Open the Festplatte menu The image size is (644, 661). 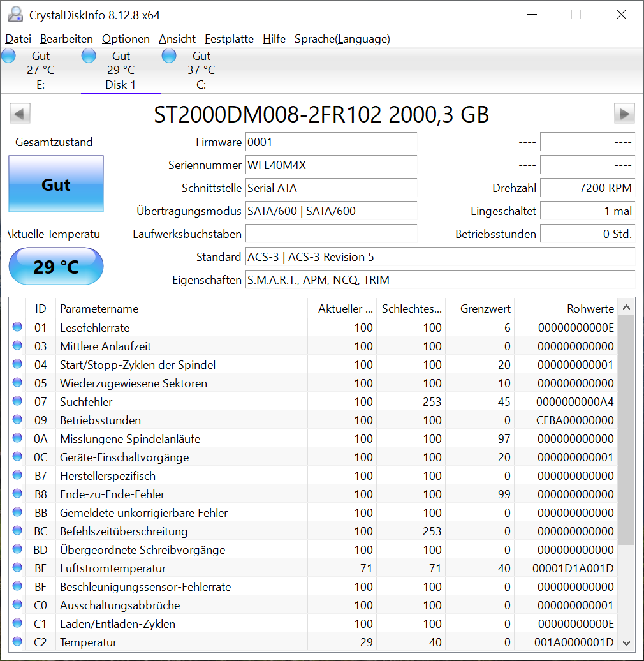pyautogui.click(x=229, y=39)
